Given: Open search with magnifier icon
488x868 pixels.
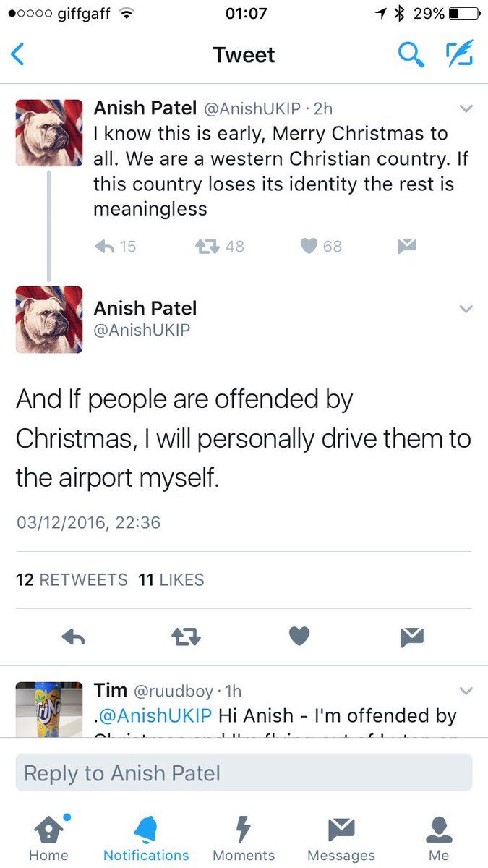Looking at the screenshot, I should [x=411, y=54].
